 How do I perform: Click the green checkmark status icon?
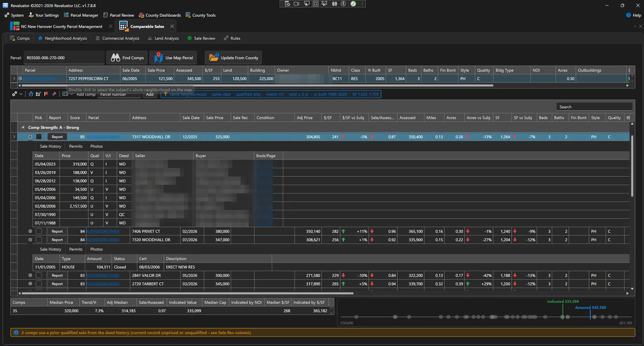point(353,4)
